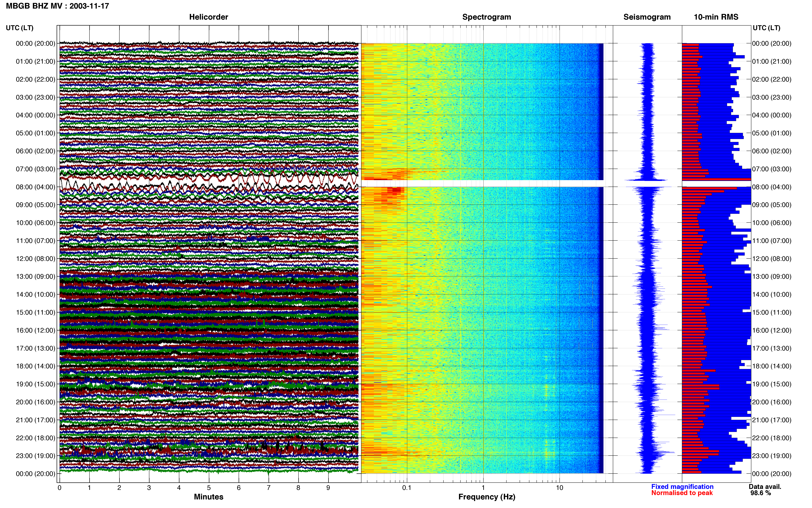
Task: Click minute tick label '5' on helicorder axis
Action: coord(209,487)
